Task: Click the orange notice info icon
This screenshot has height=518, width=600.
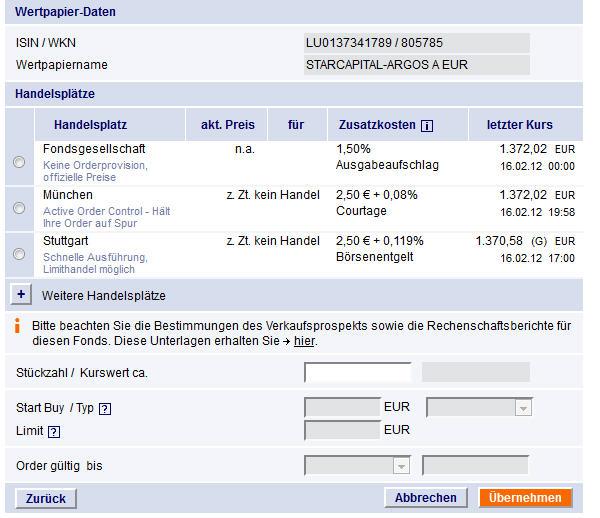Action: pos(17,326)
